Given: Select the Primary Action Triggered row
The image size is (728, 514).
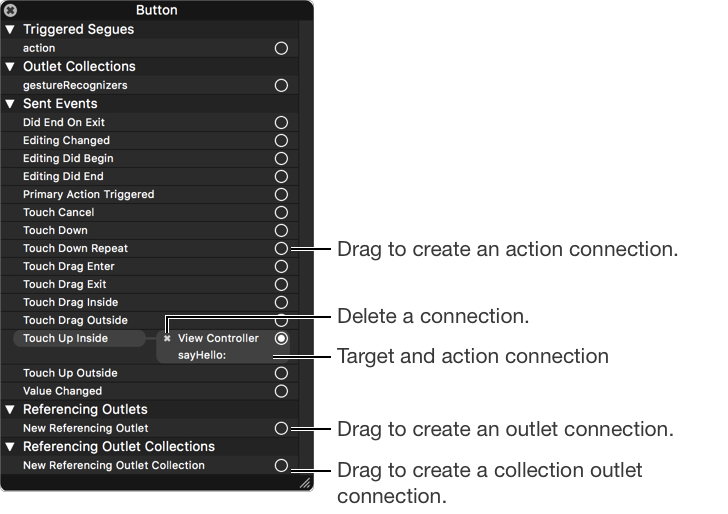Looking at the screenshot, I should (88, 195).
